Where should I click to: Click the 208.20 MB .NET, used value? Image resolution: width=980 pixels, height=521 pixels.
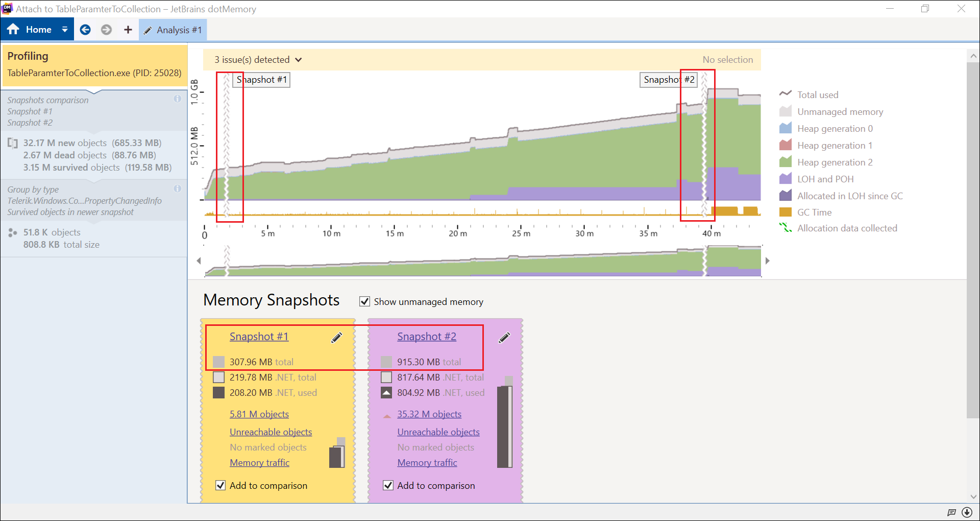click(273, 393)
